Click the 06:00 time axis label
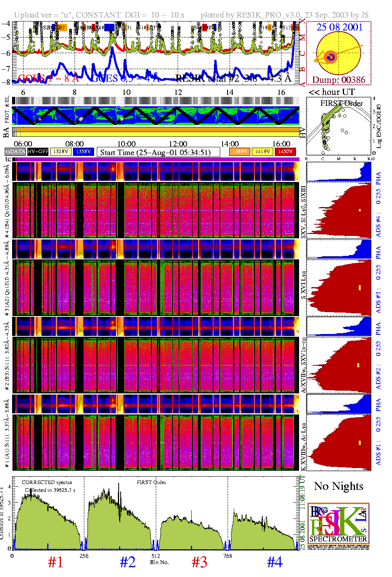This screenshot has width=392, height=577. (23, 144)
